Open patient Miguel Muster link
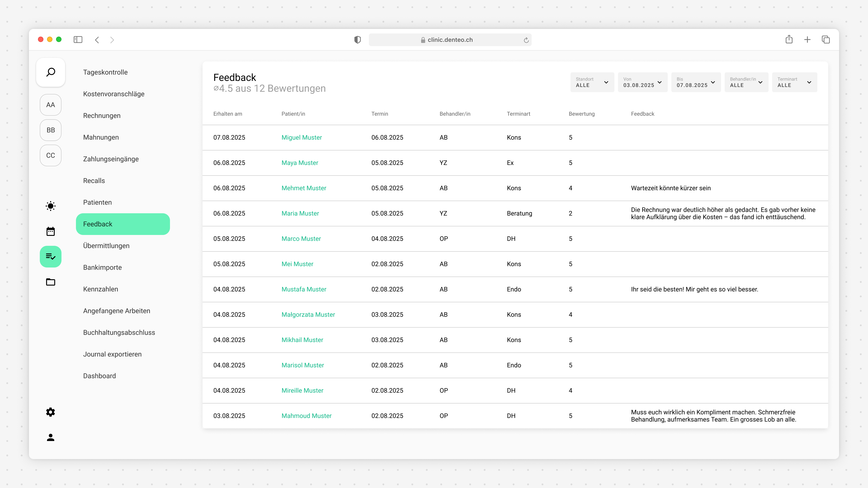 (301, 137)
